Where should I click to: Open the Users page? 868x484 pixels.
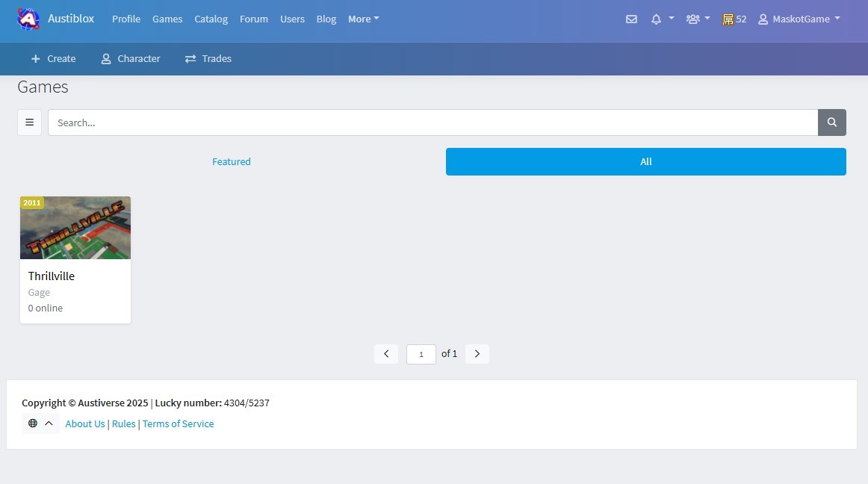pos(292,19)
